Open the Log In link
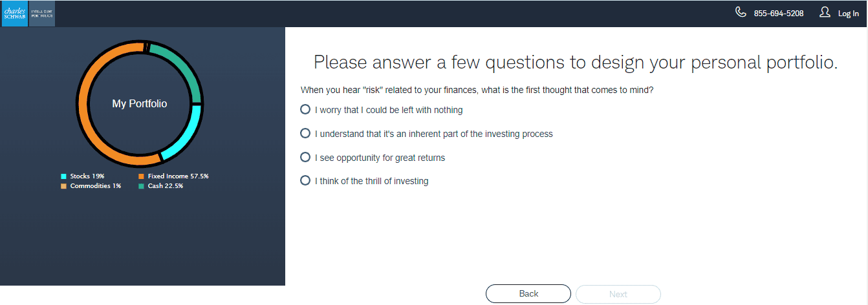 pos(848,14)
